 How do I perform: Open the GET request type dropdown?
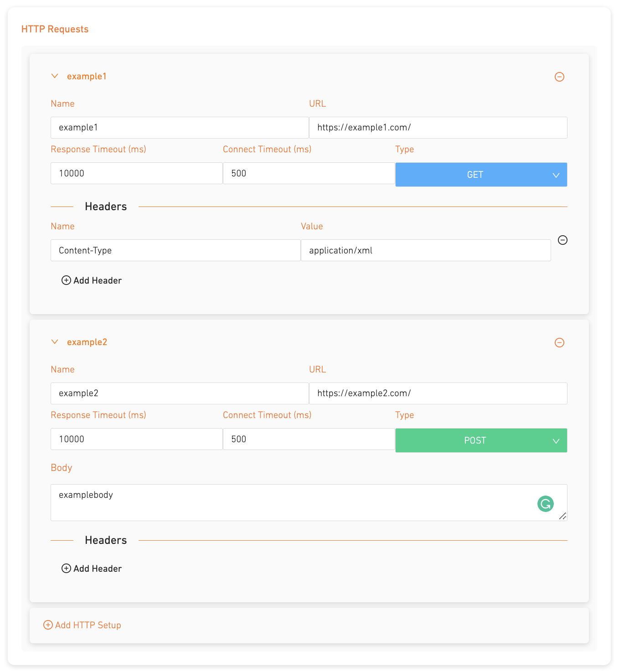pos(481,175)
